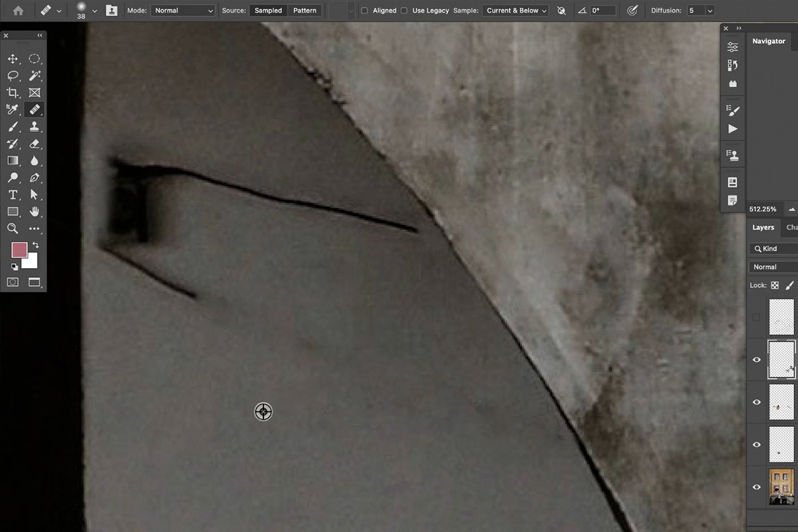Screen dimensions: 798x532
Task: Open the Properties panel icon
Action: [x=733, y=47]
